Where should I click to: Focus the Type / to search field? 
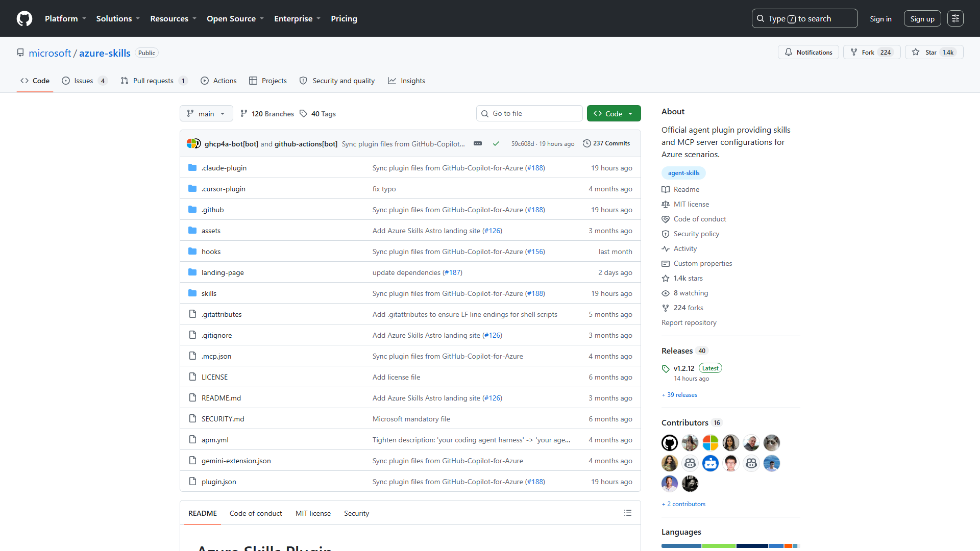(x=804, y=18)
